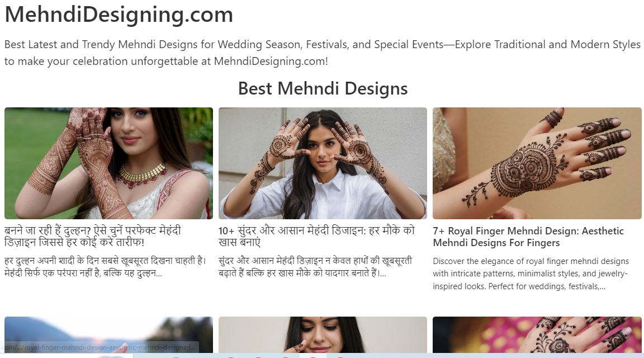Click the 'Best Latest and Trendy Mehndi Designs' tagline
The height and width of the screenshot is (358, 644).
323,53
